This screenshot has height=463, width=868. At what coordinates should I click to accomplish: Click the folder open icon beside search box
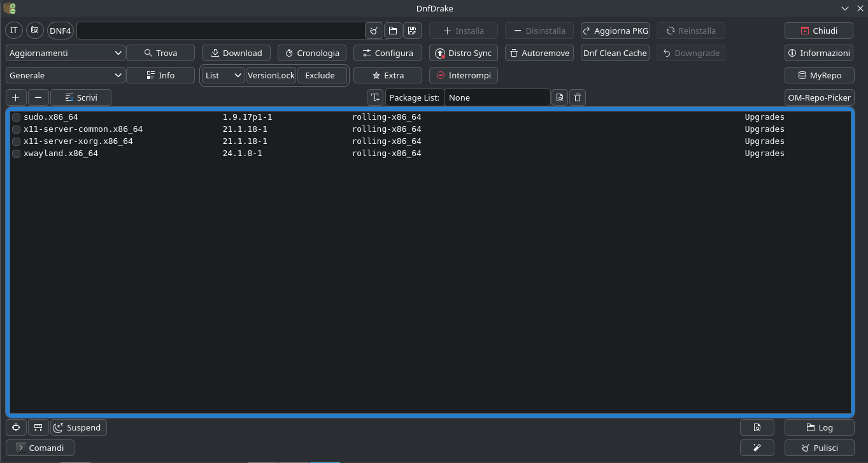pos(393,31)
